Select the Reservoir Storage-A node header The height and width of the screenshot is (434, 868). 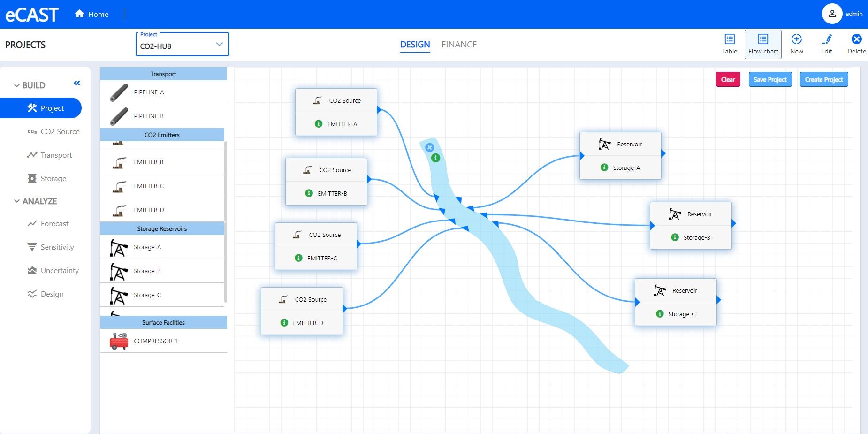(x=620, y=144)
